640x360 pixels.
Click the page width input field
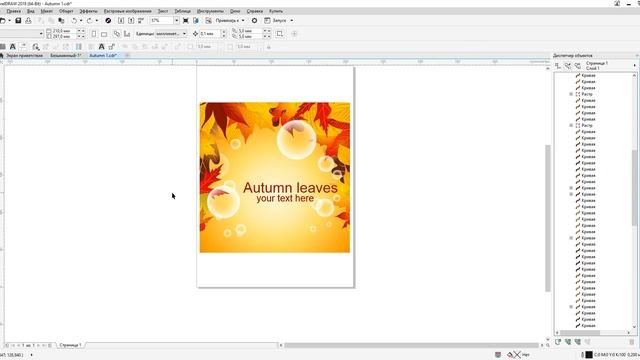point(64,31)
